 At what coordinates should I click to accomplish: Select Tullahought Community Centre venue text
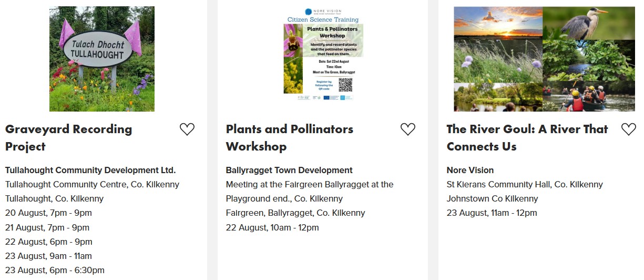92,185
